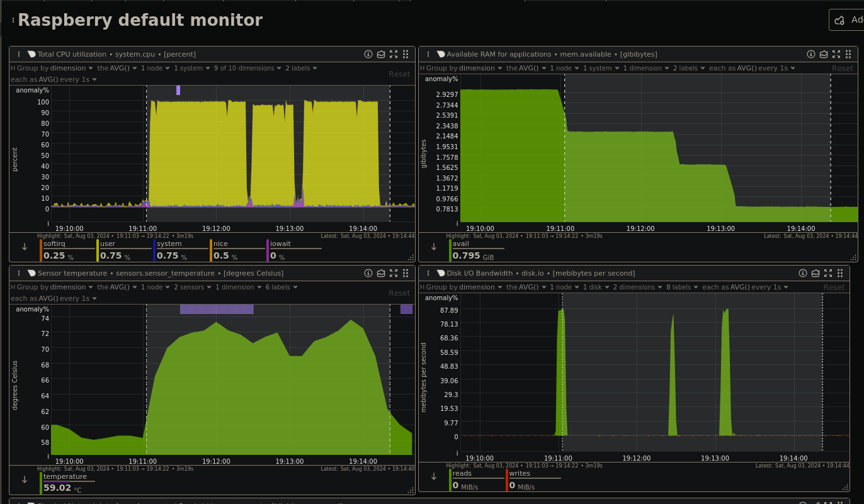
Task: Collapse the CPU chart filter toolbar toggle
Action: coord(13,68)
